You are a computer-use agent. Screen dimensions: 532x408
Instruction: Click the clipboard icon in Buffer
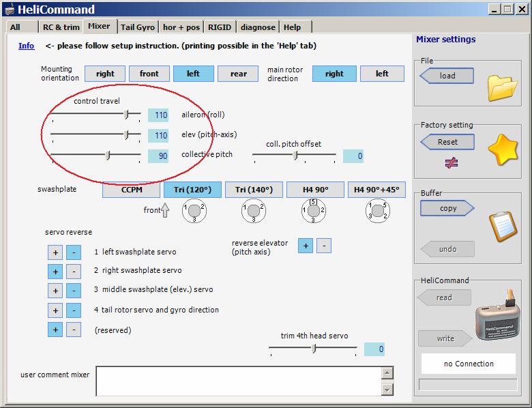coord(503,227)
